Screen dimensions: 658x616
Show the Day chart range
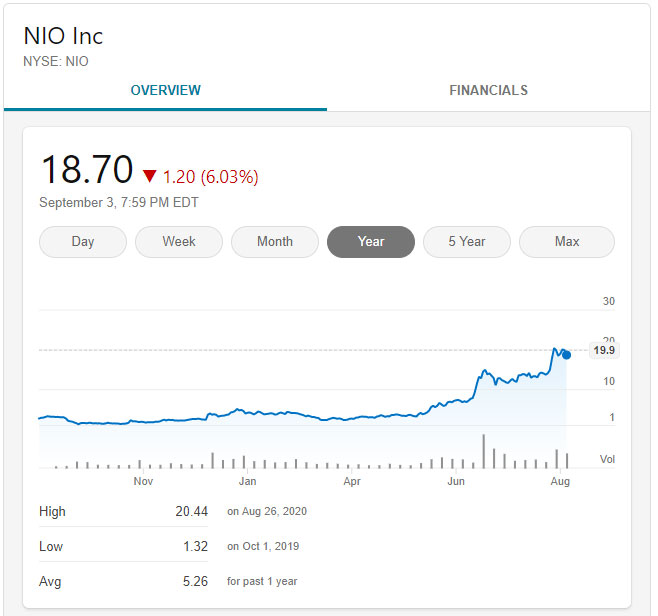point(83,242)
